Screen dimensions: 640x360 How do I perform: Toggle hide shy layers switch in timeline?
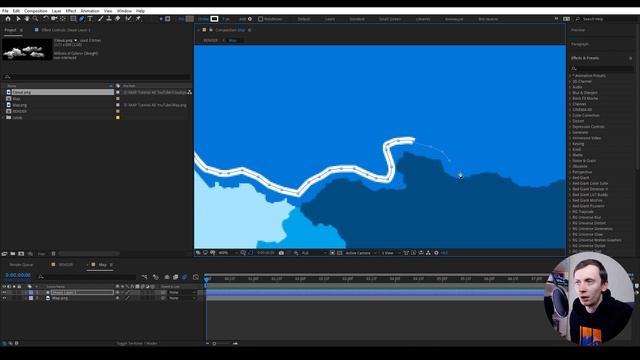[x=167, y=277]
